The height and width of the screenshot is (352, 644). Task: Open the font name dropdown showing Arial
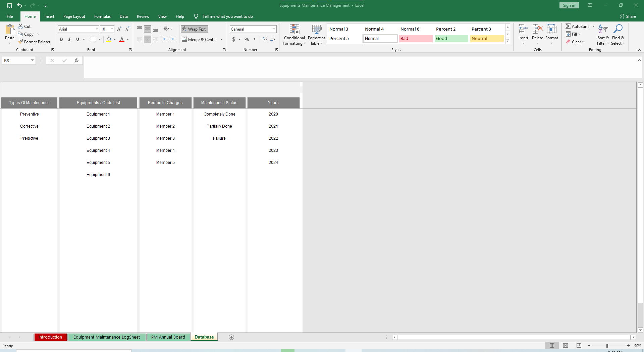coord(97,29)
